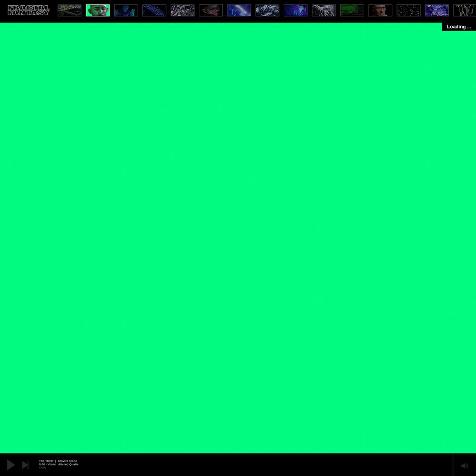Open the black thumbnail with white specks
The height and width of the screenshot is (476, 476).
tap(408, 10)
